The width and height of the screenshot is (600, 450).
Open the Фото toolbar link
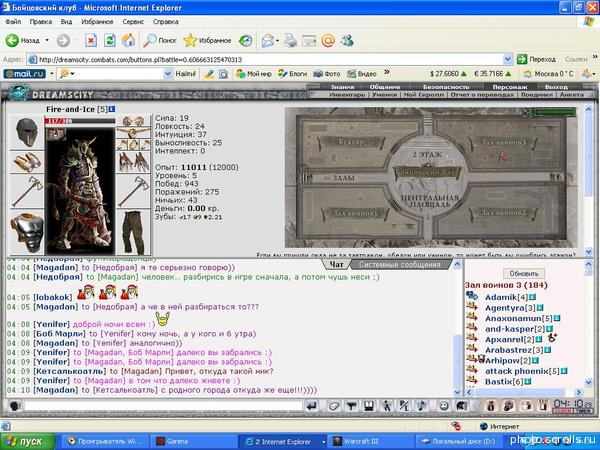click(327, 74)
